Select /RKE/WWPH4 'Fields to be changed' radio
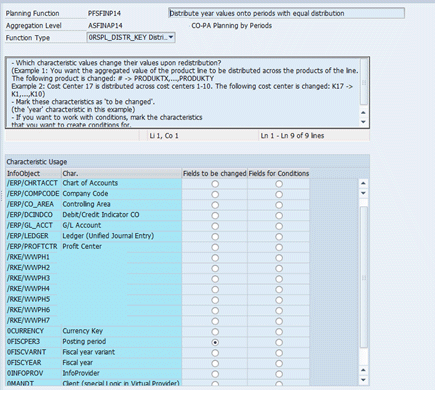The width and height of the screenshot is (435, 395). click(215, 290)
